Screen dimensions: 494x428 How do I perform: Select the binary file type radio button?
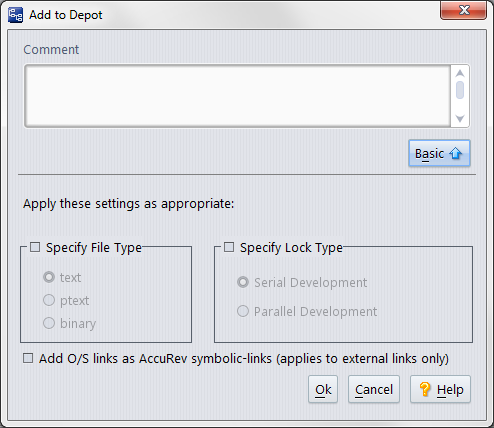(x=49, y=323)
